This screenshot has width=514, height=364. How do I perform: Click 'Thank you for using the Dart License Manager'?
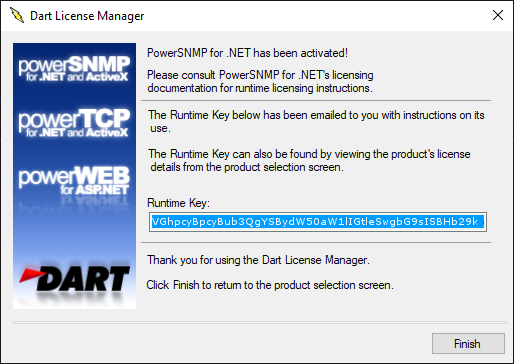click(x=258, y=260)
